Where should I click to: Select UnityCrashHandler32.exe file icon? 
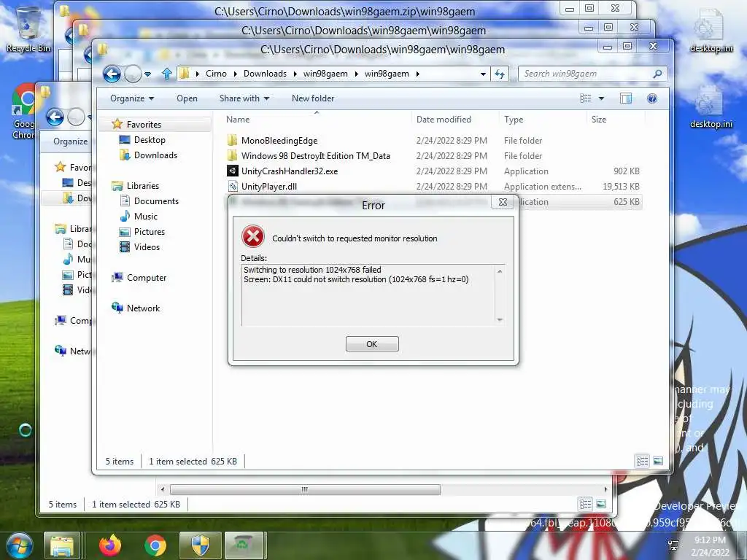pos(233,171)
